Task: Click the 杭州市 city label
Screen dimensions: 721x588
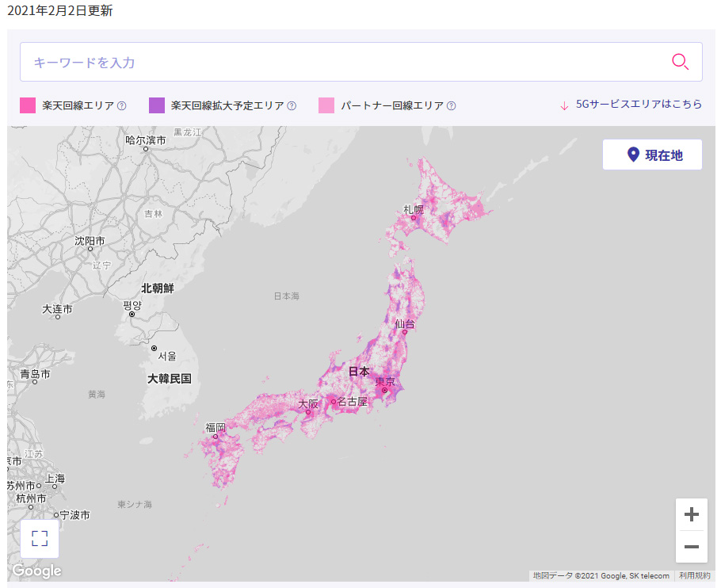Action: (31, 498)
